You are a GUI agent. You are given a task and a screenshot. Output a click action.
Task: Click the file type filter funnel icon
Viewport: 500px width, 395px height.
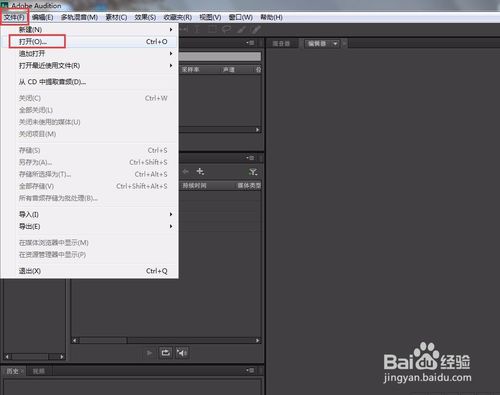(x=253, y=172)
